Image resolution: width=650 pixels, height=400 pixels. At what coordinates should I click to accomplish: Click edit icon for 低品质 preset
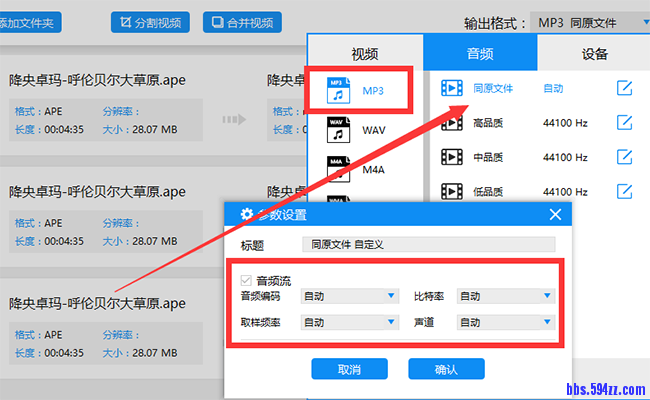(624, 191)
